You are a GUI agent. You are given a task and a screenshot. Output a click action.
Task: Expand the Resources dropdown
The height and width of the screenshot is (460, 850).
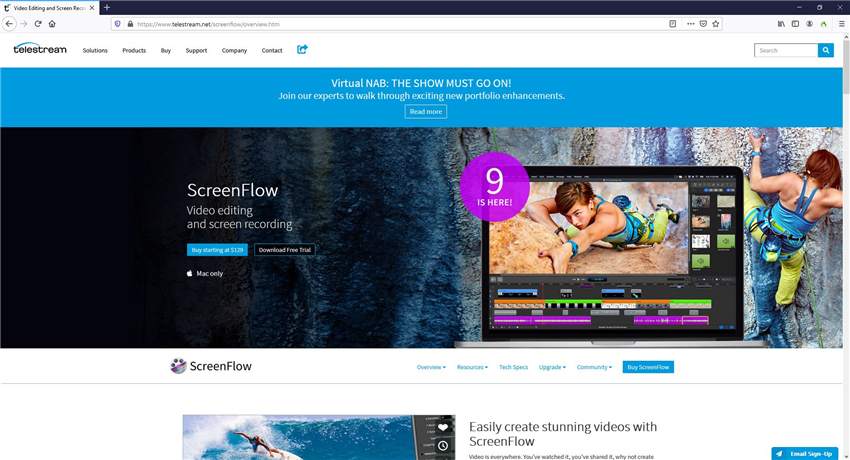click(x=472, y=367)
